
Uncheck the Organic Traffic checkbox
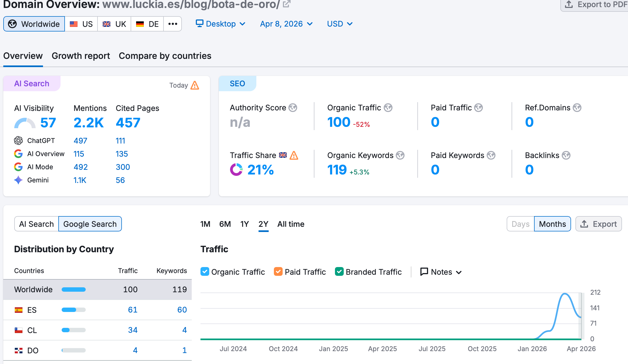205,272
